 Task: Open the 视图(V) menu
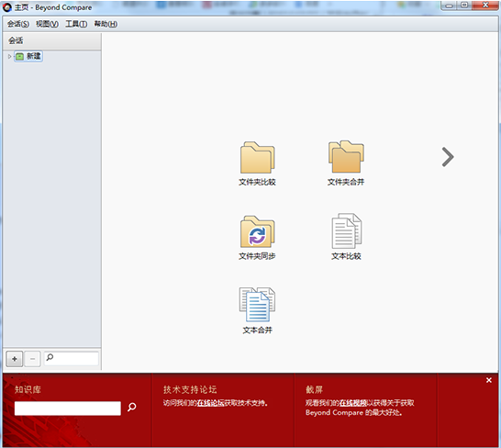coord(47,24)
